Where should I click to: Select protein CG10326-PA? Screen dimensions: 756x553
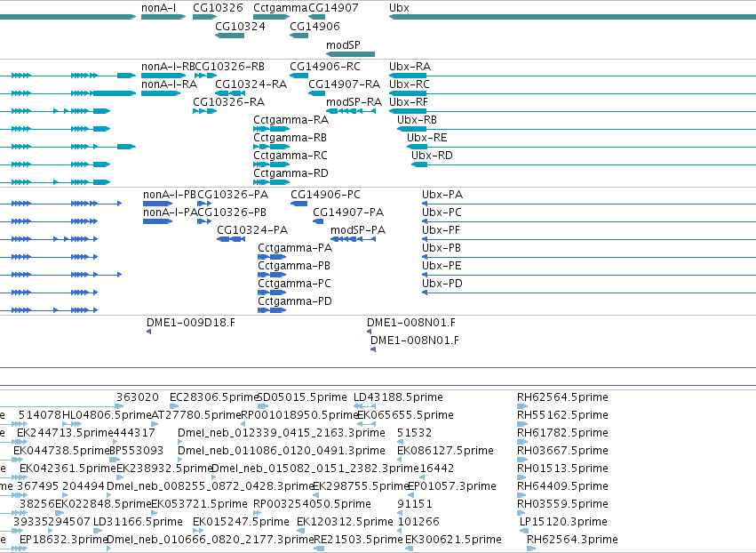click(x=233, y=195)
